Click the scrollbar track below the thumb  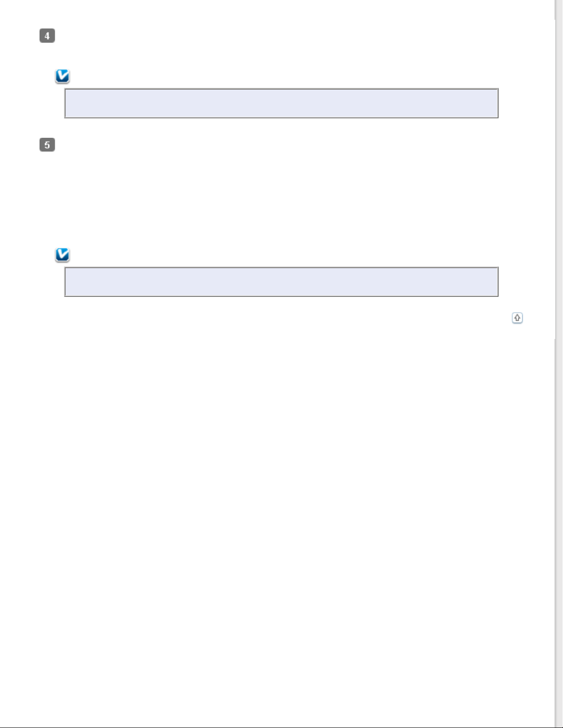tap(559, 528)
